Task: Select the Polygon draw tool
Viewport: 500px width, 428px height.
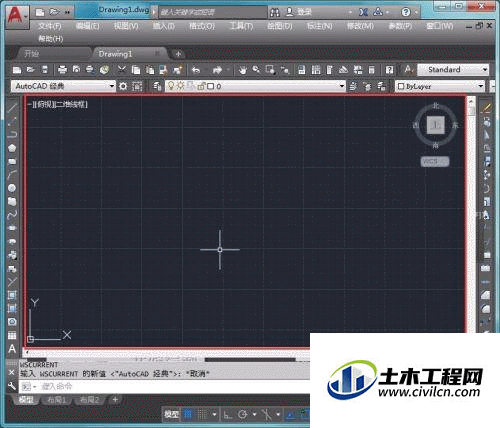Action: click(12, 148)
